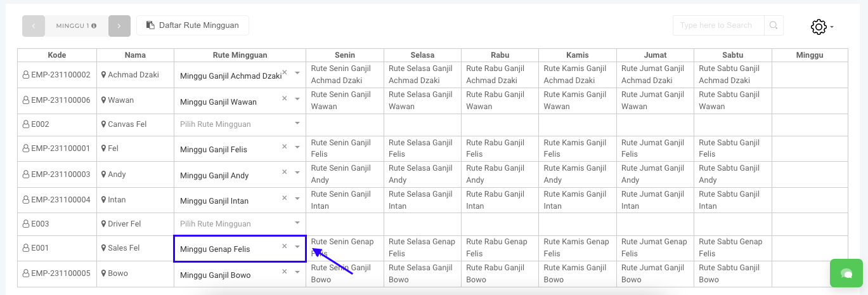Remove Minggu Ganjil Wawan route selection
868x295 pixels.
[x=285, y=98]
